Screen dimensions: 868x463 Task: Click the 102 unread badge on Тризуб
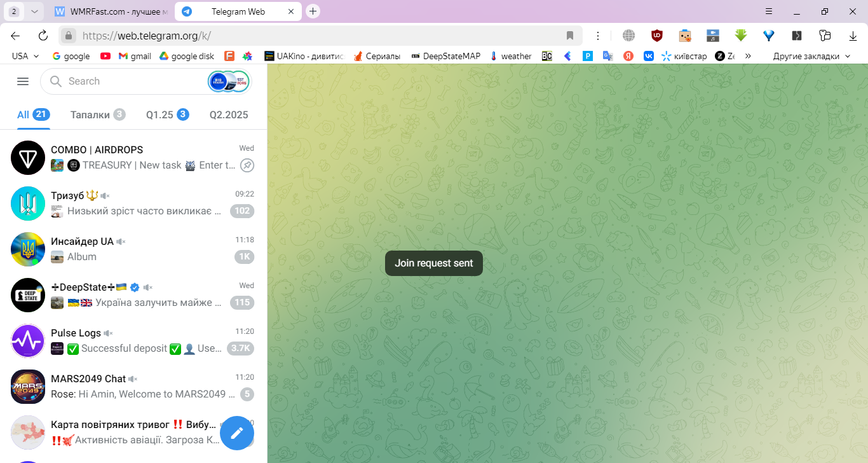[x=242, y=211]
